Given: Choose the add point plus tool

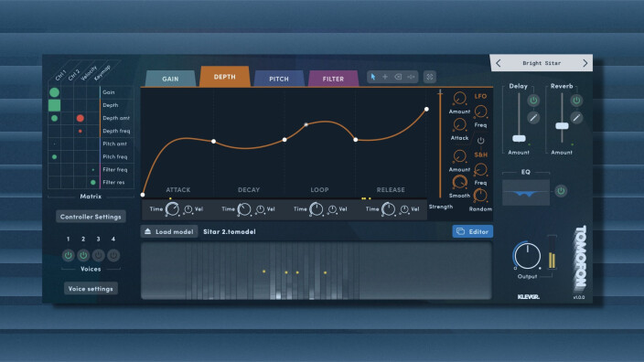Looking at the screenshot, I should pos(385,77).
